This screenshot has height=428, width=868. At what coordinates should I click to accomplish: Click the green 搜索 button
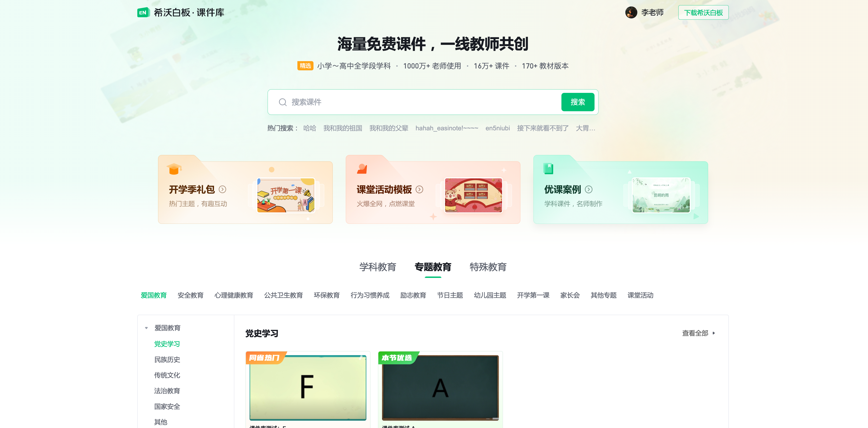point(578,102)
